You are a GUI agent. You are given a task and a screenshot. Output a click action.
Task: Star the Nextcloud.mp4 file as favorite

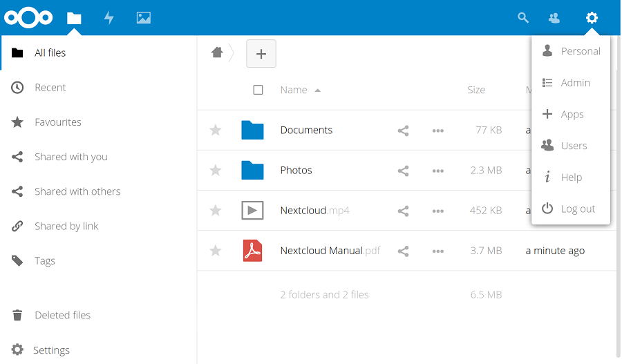click(x=216, y=211)
